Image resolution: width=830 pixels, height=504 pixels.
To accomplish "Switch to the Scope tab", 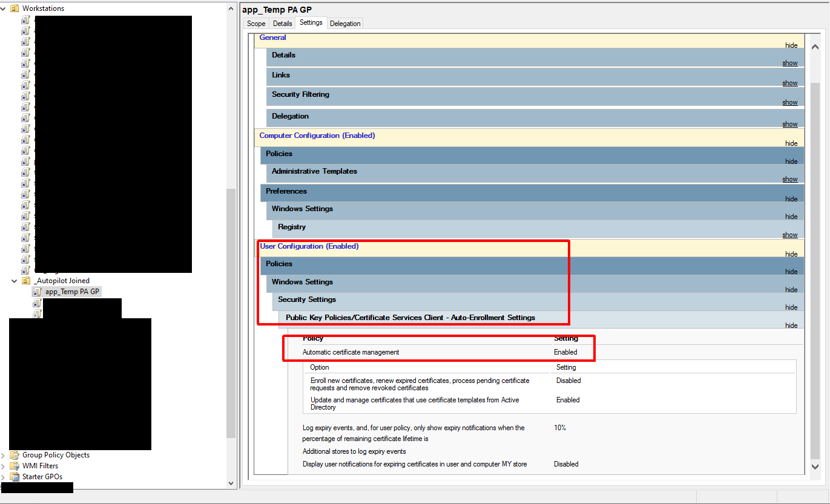I will tap(255, 22).
